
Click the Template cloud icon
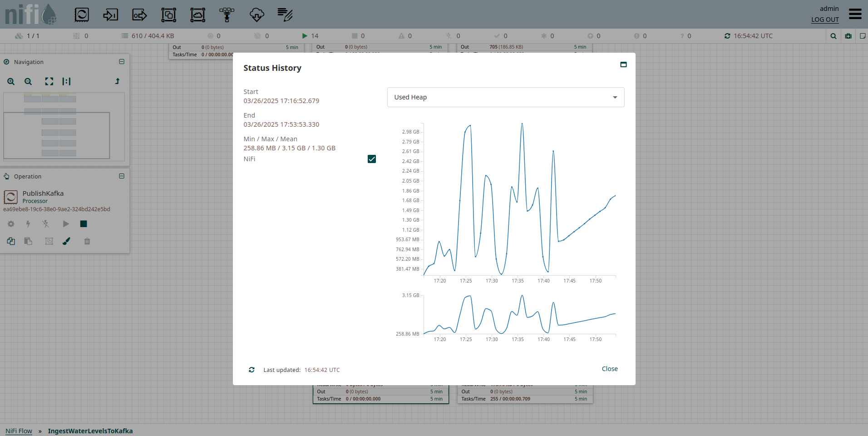coord(256,15)
